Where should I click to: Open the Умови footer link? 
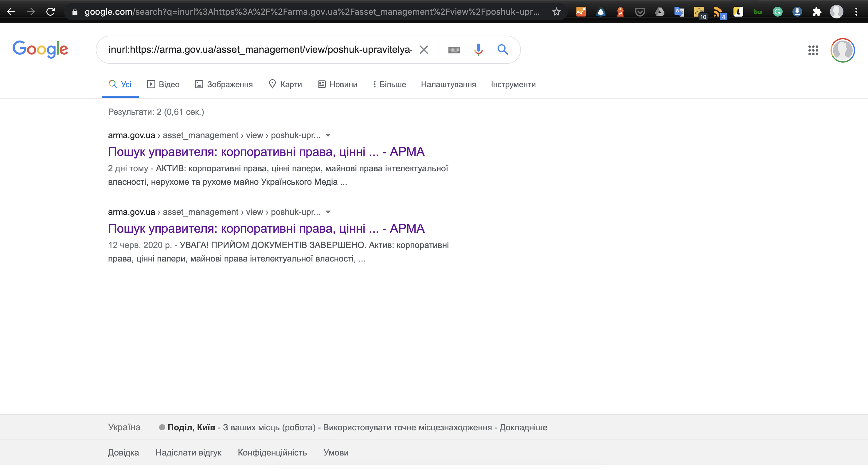click(336, 452)
